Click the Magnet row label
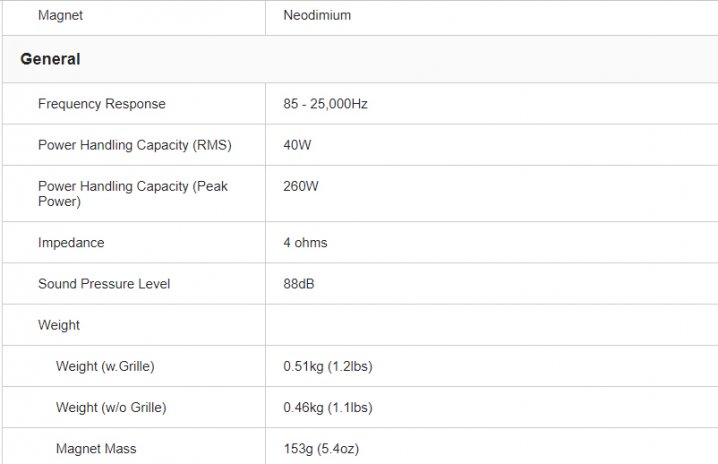Screen dimensions: 718x464 (x=60, y=16)
